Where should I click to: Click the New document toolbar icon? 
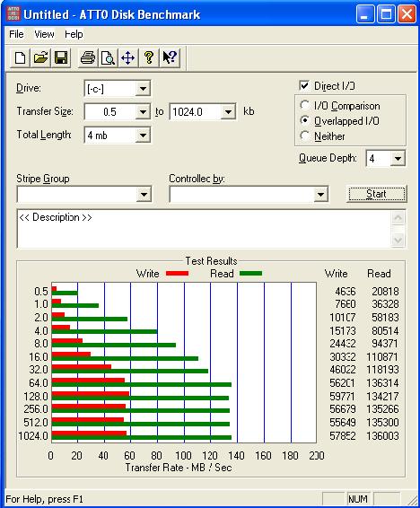(20, 57)
